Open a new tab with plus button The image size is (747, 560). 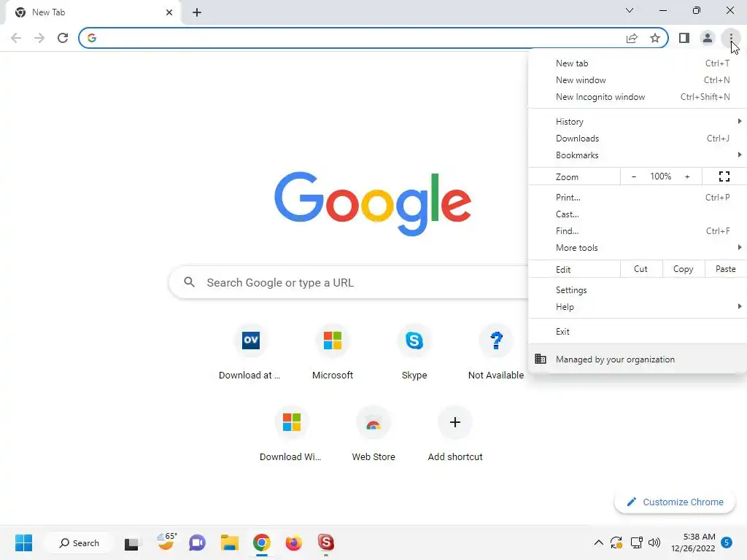click(197, 12)
